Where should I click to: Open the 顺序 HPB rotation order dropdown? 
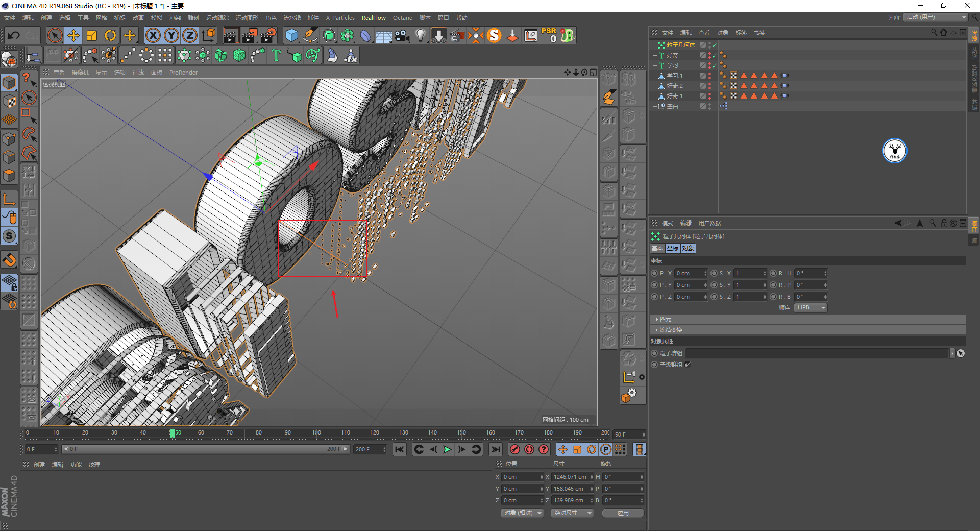[811, 308]
